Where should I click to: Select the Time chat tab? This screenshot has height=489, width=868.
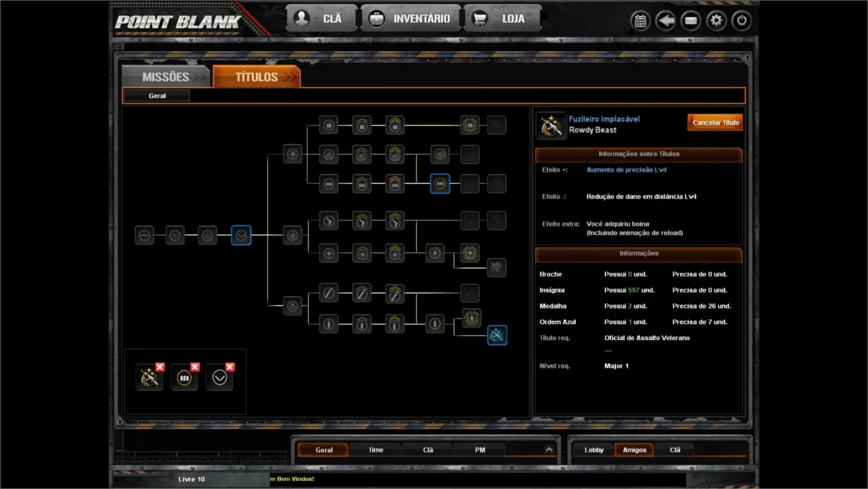(376, 450)
